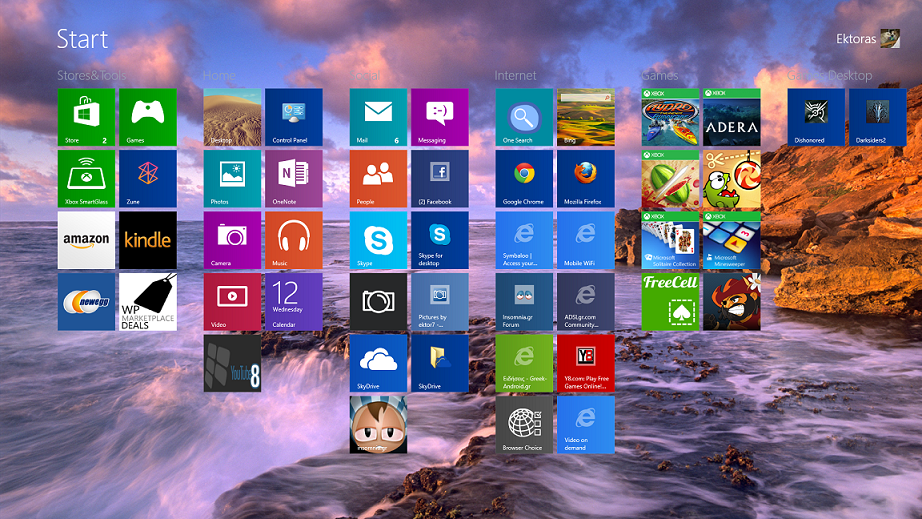
Task: Open the Facebook tile
Action: (x=439, y=179)
